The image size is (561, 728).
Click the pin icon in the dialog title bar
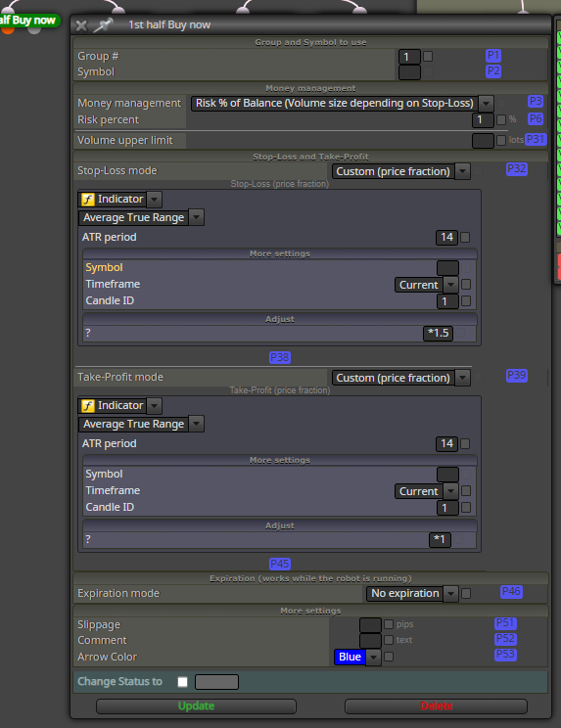(x=103, y=25)
